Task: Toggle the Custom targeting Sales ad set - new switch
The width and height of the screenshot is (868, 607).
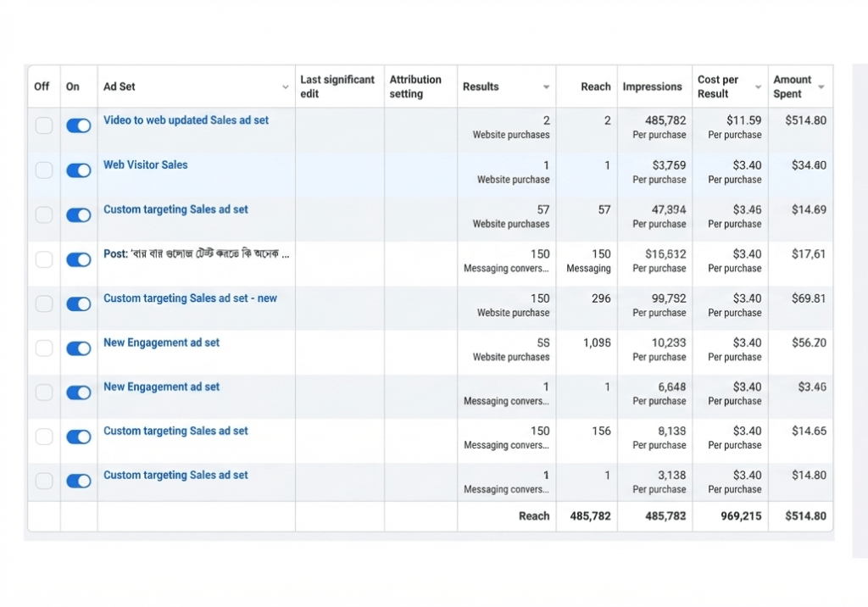Action: pyautogui.click(x=79, y=303)
